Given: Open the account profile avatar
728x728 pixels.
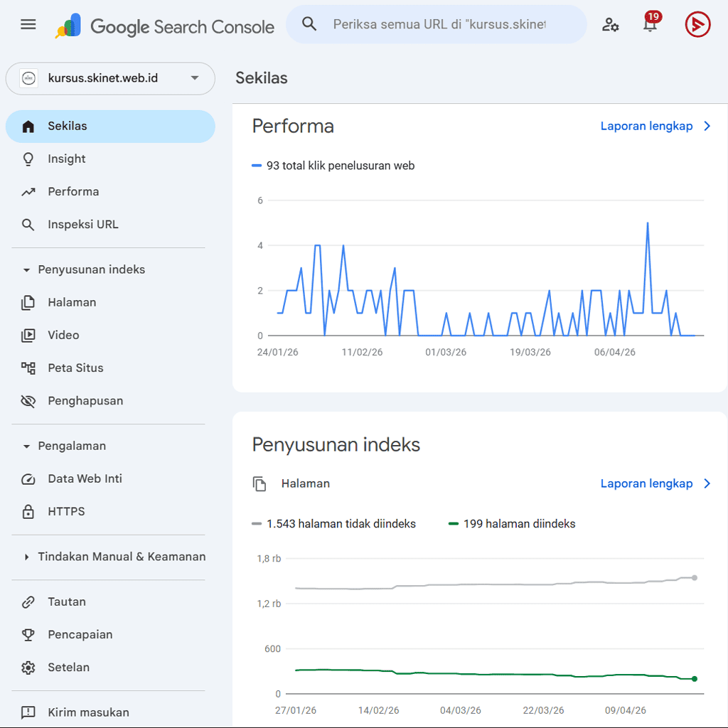Looking at the screenshot, I should [697, 24].
